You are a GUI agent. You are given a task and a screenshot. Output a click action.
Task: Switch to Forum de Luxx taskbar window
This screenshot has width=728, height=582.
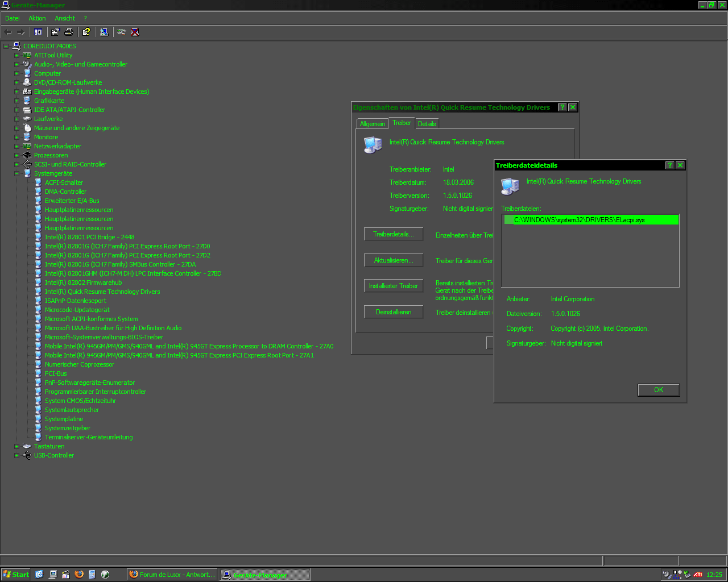coord(172,575)
